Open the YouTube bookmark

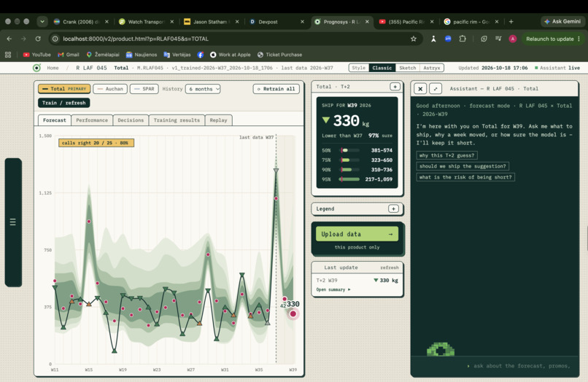(x=36, y=55)
